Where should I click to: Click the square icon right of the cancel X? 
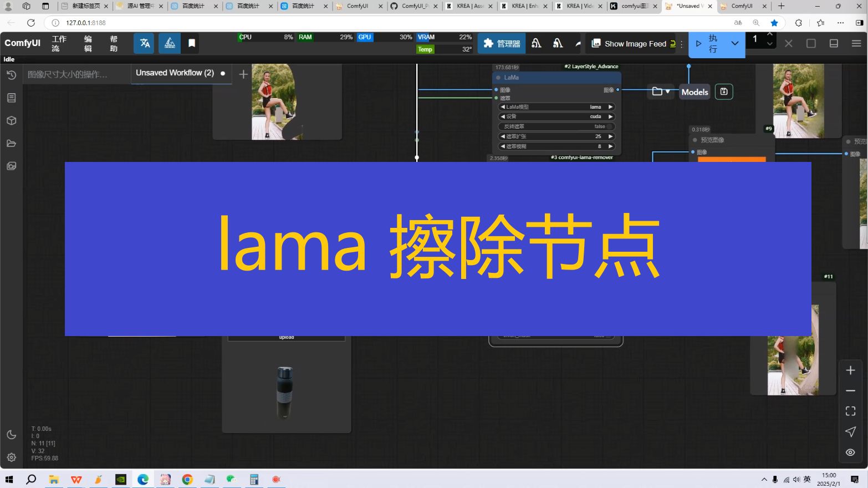811,43
